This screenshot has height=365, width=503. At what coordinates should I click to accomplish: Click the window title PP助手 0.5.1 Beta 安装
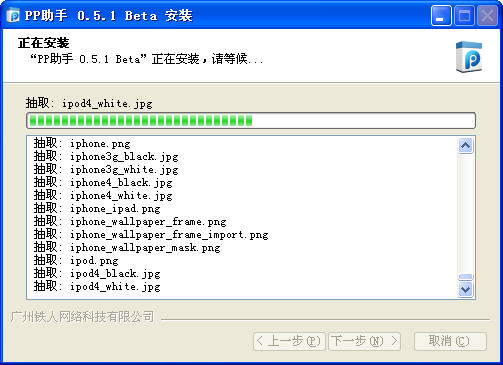[109, 16]
